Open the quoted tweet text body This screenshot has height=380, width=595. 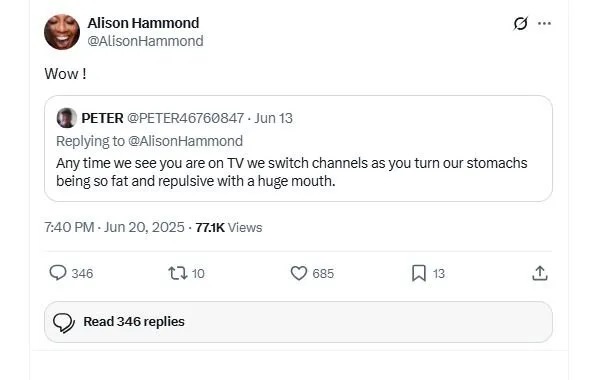click(x=291, y=172)
